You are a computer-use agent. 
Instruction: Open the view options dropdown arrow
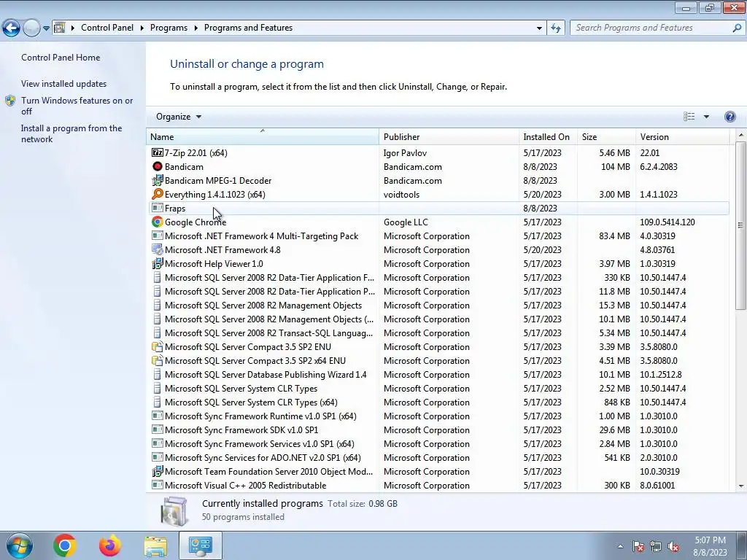click(706, 117)
